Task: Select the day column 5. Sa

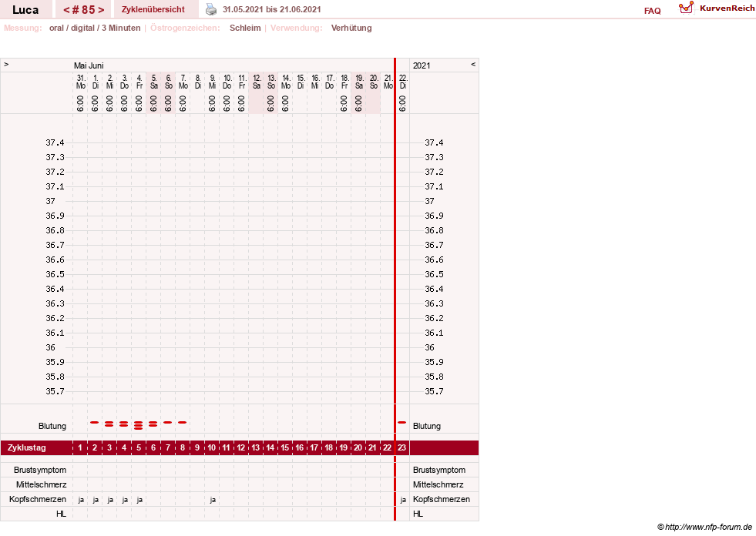Action: [x=154, y=82]
